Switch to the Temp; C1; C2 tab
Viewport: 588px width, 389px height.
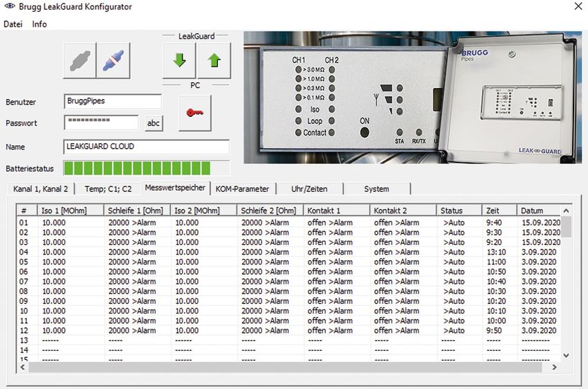(108, 189)
